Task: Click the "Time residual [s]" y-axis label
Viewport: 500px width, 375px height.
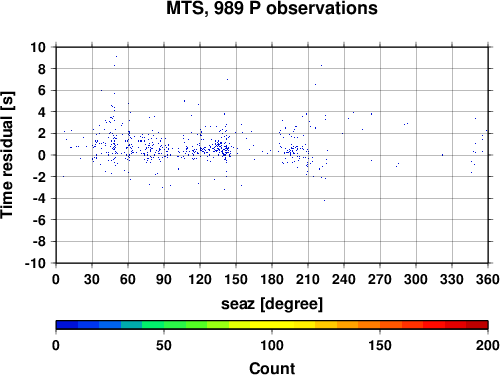Action: (7, 155)
